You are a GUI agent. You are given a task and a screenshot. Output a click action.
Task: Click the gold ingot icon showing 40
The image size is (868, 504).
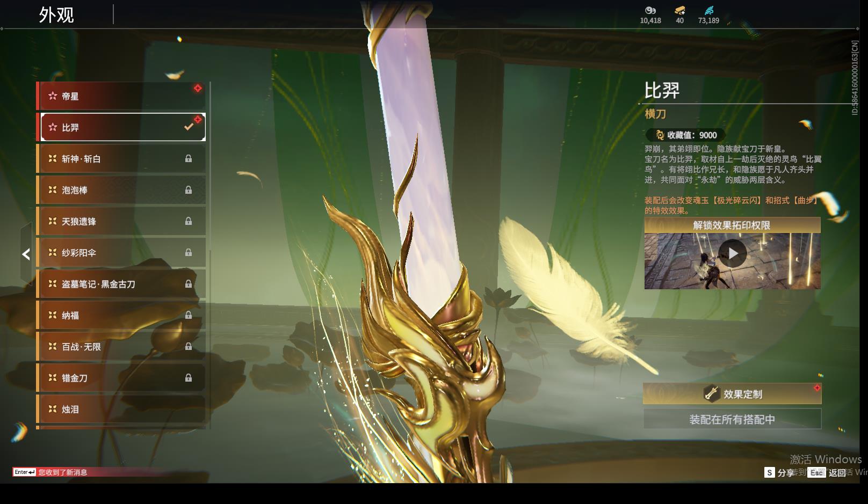pos(680,10)
